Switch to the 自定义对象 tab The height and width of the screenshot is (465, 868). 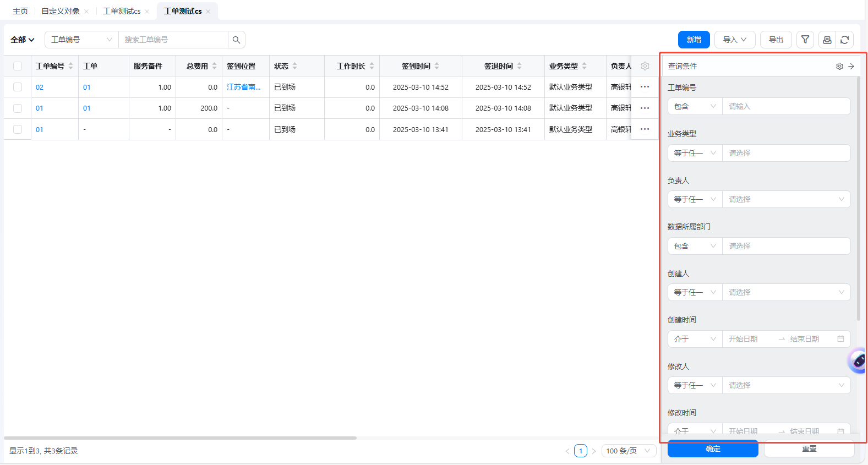[61, 11]
